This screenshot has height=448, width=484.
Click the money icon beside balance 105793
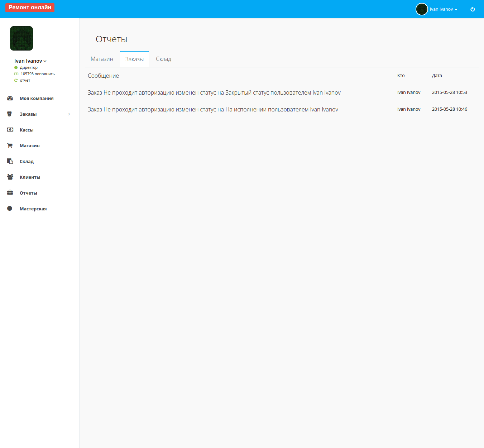(16, 74)
